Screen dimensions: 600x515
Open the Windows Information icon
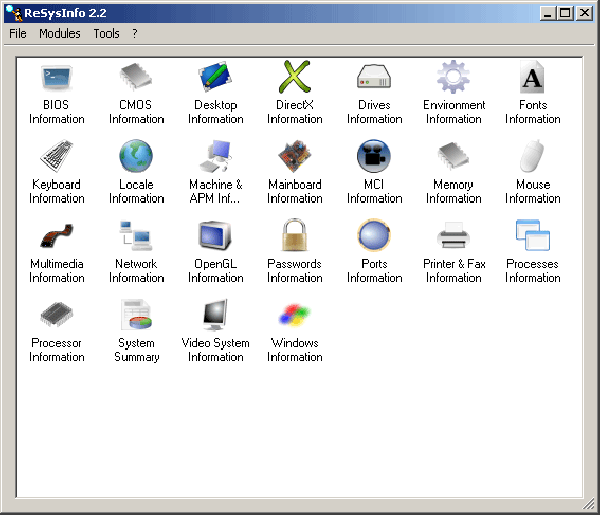pyautogui.click(x=295, y=316)
